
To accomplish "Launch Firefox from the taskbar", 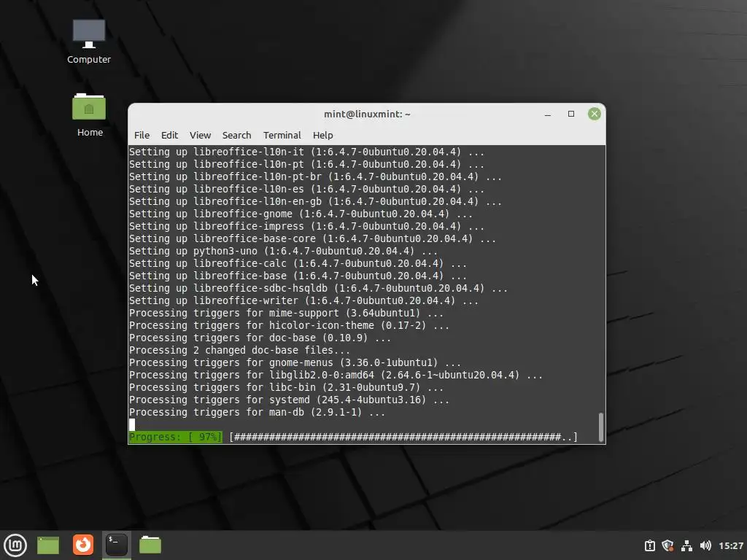I will (x=83, y=545).
